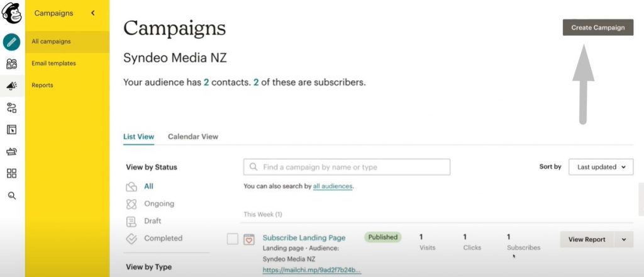
Task: Expand the View Report dropdown arrow
Action: click(x=624, y=239)
